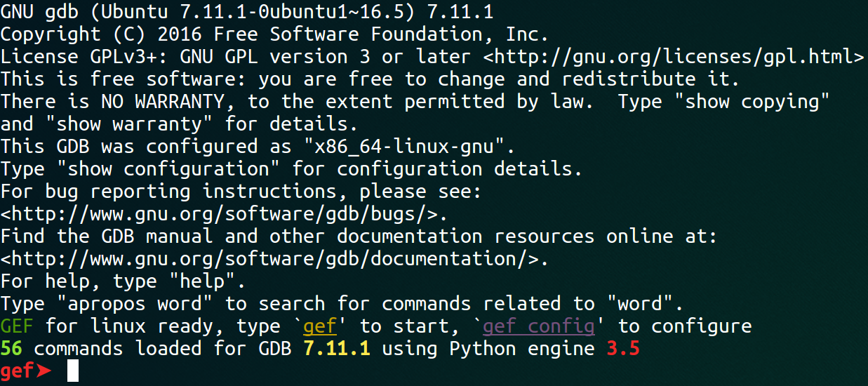The width and height of the screenshot is (868, 386).
Task: Click the white cursor block after the prompt
Action: 73,371
